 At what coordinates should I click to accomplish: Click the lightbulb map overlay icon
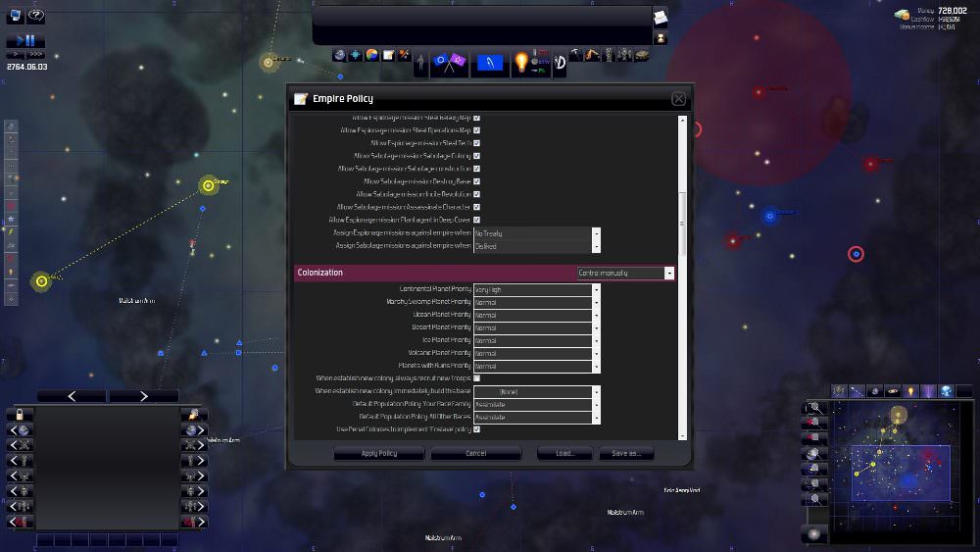[x=910, y=391]
